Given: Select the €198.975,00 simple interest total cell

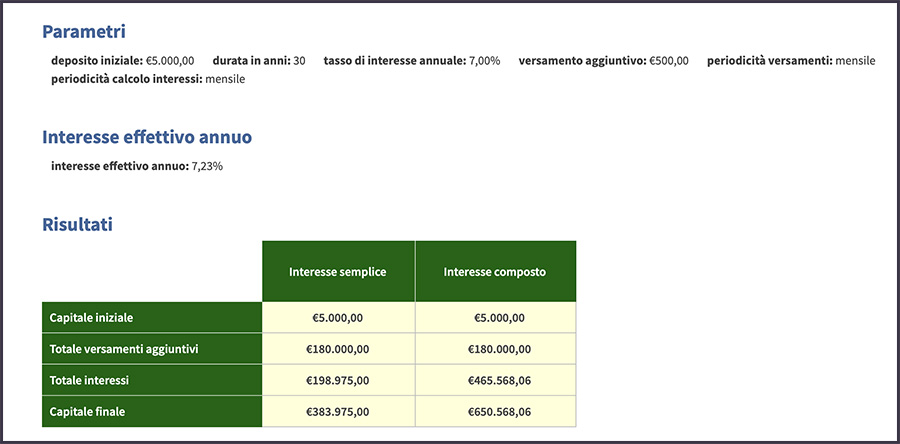Looking at the screenshot, I should [338, 380].
